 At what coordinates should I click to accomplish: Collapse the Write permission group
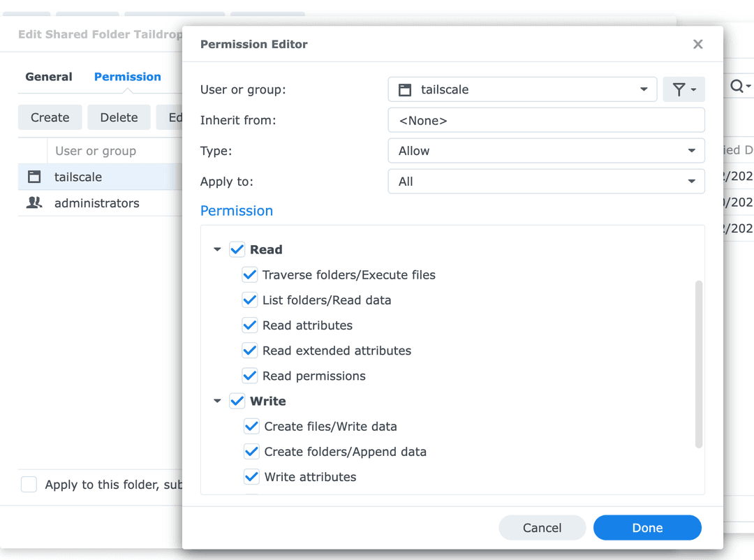(217, 401)
